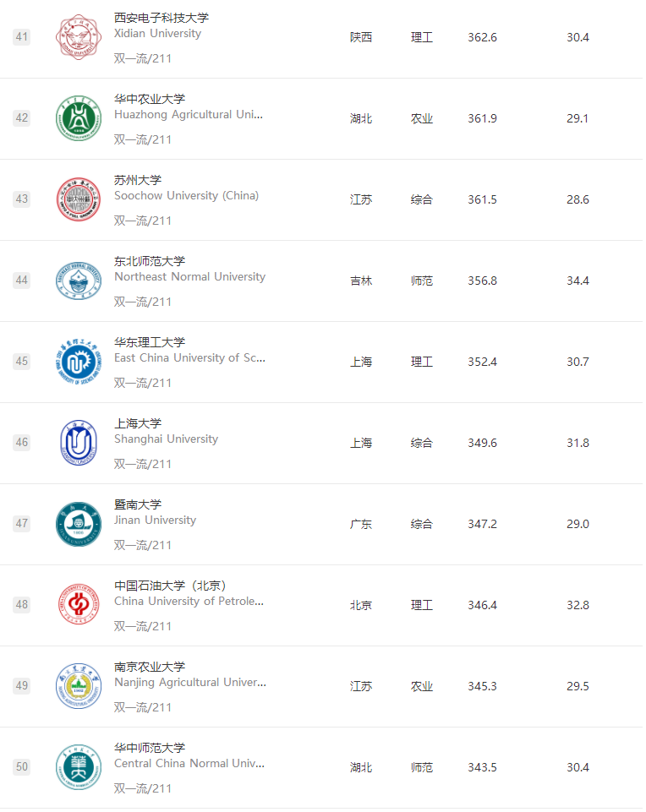Screen dimensions: 646x812
Task: Click the rank 45 badge
Action: pos(21,362)
